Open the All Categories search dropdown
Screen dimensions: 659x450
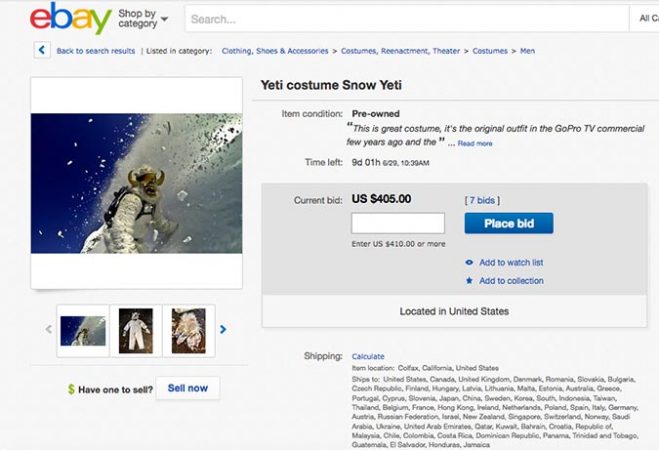[648, 18]
